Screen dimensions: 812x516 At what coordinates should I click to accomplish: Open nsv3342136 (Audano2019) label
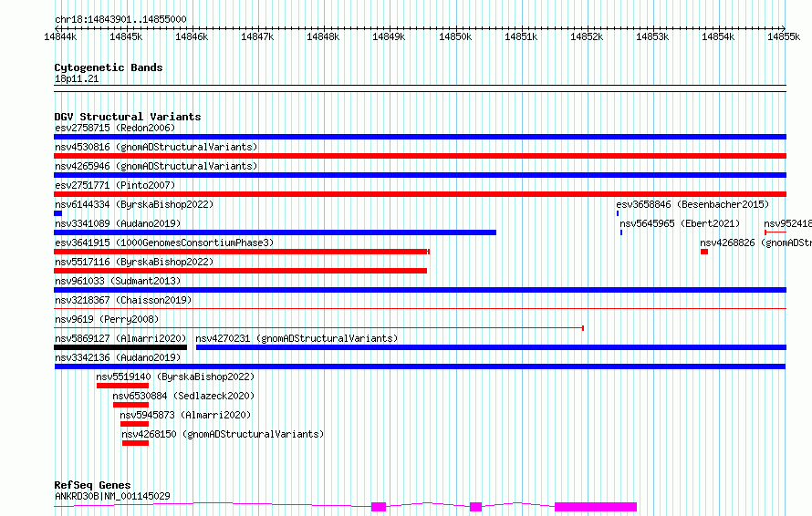coord(118,357)
